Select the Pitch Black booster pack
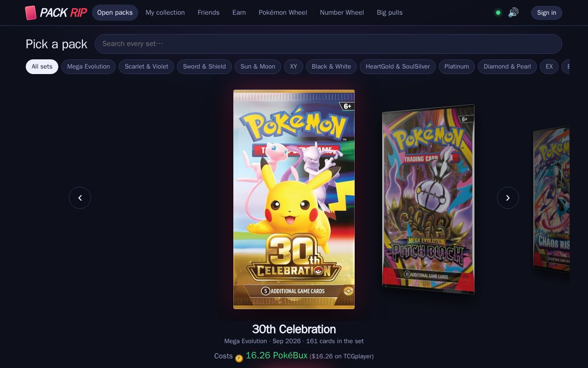588x368 pixels. (x=428, y=199)
